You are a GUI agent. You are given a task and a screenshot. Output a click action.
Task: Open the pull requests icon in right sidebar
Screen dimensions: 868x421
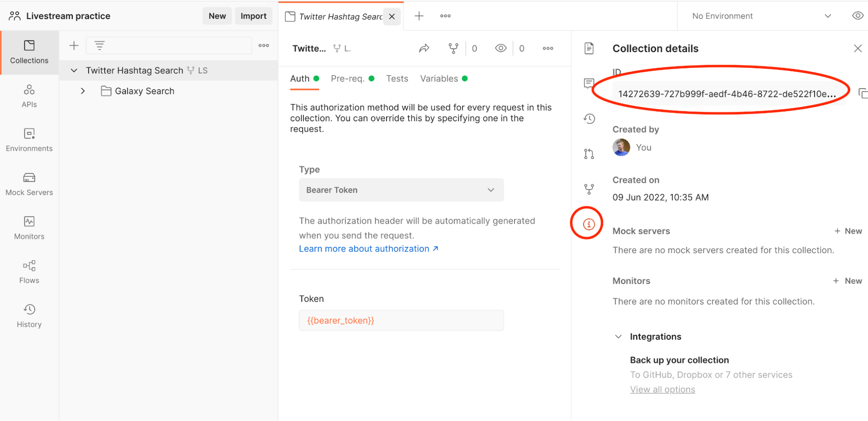[589, 153]
